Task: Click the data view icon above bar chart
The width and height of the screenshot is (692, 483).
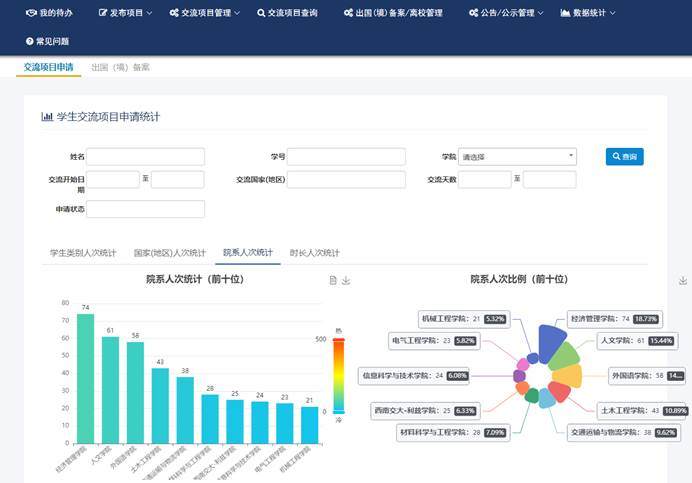Action: pyautogui.click(x=333, y=281)
